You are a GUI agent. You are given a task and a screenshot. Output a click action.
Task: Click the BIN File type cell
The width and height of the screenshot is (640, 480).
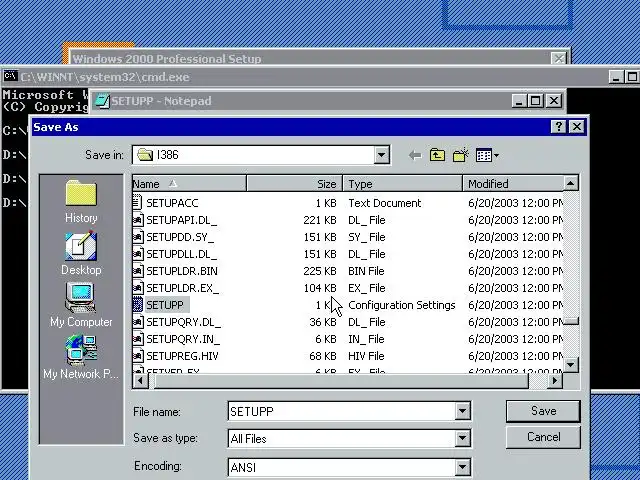point(366,271)
